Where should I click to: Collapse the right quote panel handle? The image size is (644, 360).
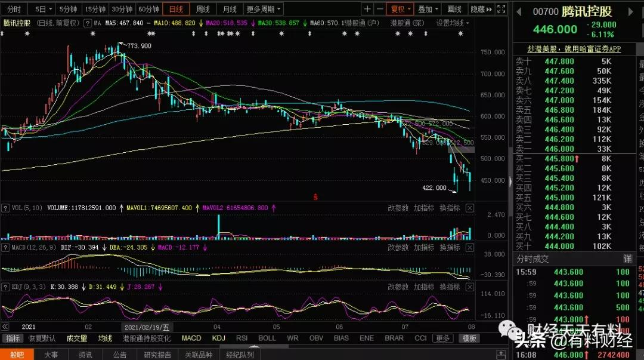[510, 181]
